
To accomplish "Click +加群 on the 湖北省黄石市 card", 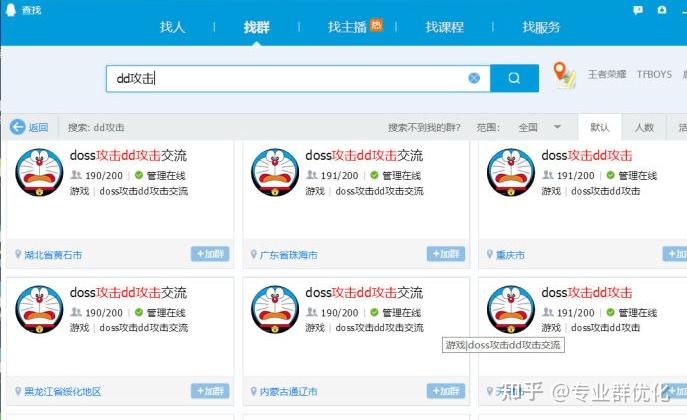I will tap(210, 254).
